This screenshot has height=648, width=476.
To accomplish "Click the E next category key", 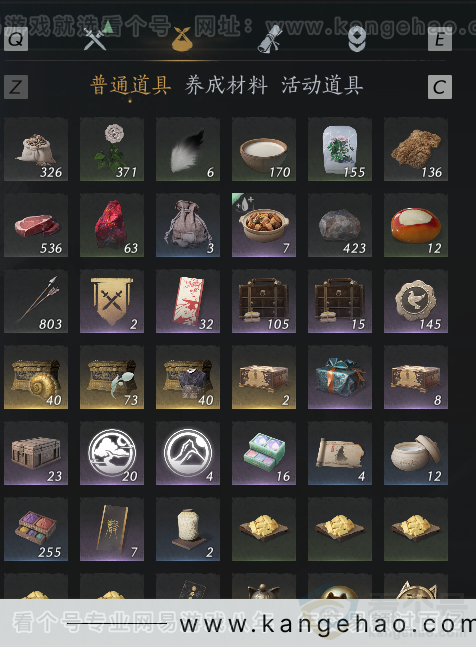I will (440, 39).
